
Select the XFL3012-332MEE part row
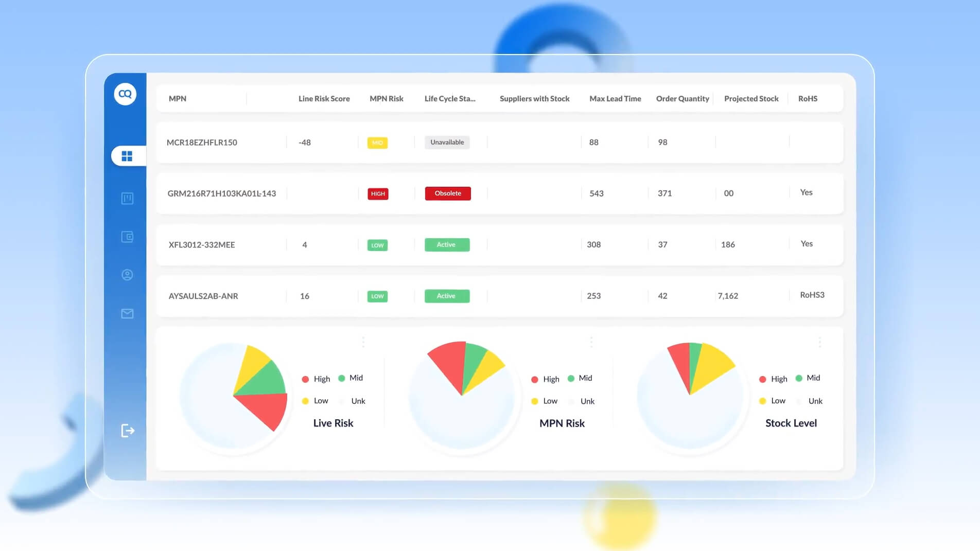pyautogui.click(x=201, y=245)
